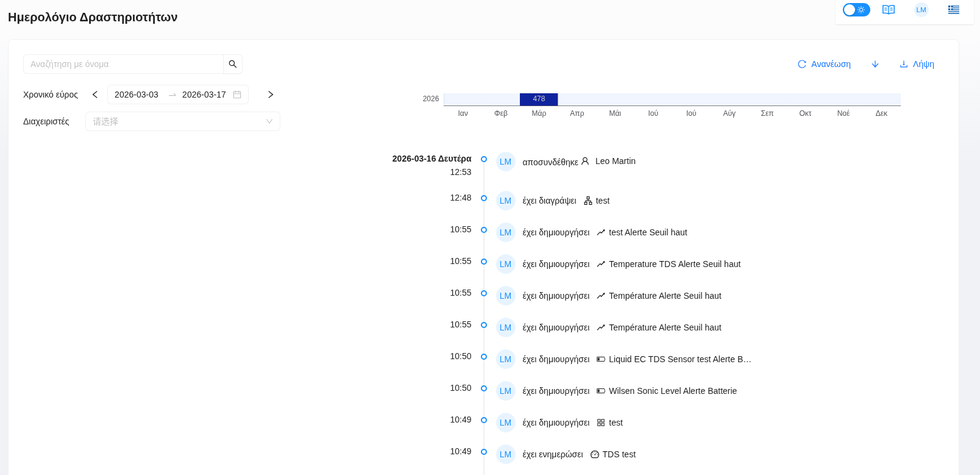Go to previous time range with left chevron

point(95,95)
